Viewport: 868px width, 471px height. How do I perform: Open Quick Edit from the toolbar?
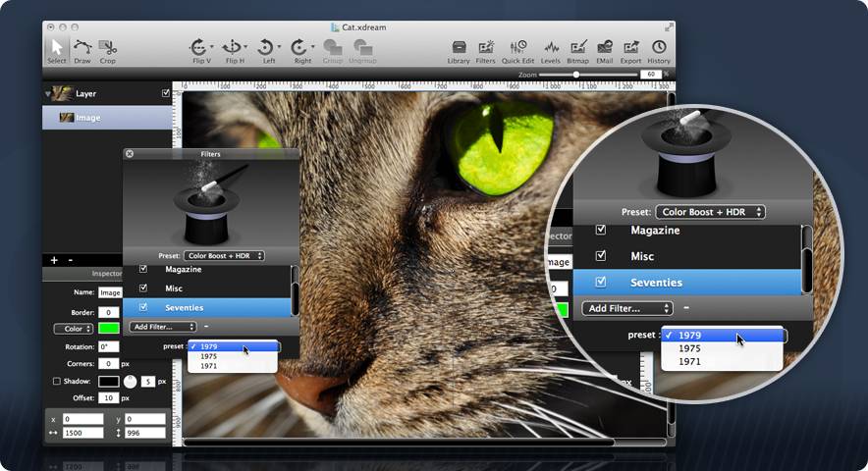click(x=516, y=49)
